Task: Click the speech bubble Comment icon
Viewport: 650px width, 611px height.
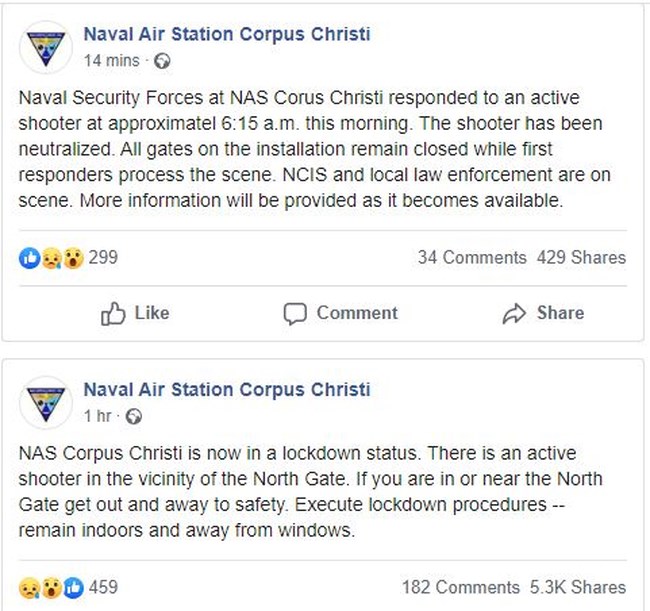Action: click(x=295, y=314)
